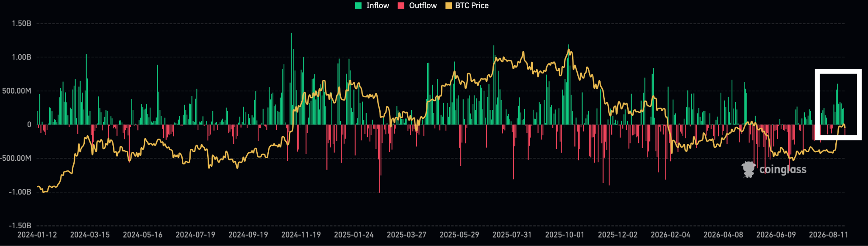This screenshot has height=246, width=868.
Task: Click the 2025-10-01 date label
Action: [x=565, y=235]
